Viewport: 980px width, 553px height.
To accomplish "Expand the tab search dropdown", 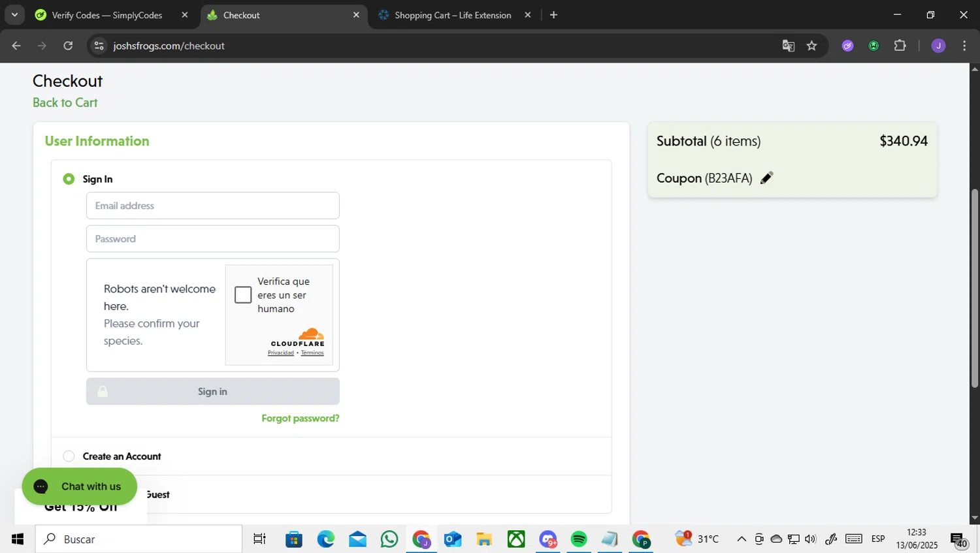I will pyautogui.click(x=14, y=14).
